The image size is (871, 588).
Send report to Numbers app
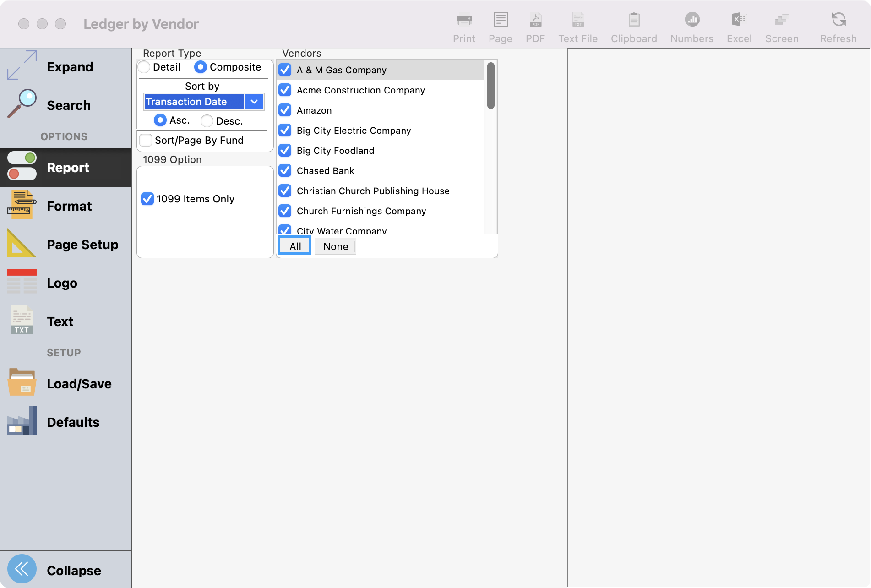[691, 21]
